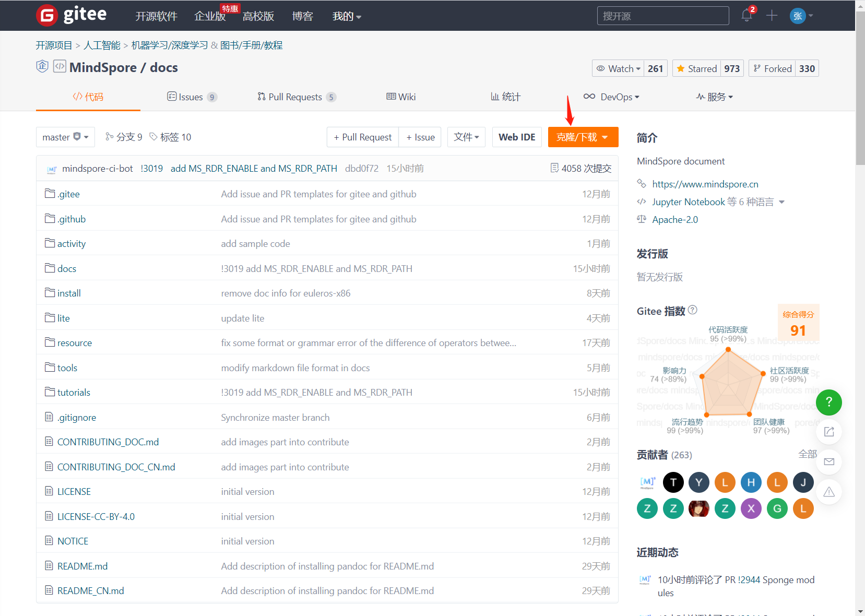Click the MindSpore logo contributor avatar
This screenshot has width=865, height=616.
point(647,482)
